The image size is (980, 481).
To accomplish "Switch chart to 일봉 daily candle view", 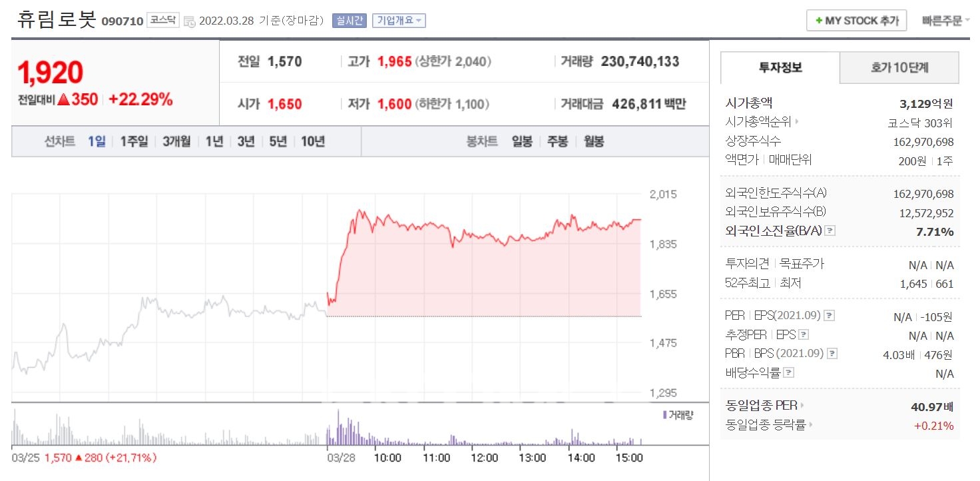I will click(x=522, y=141).
